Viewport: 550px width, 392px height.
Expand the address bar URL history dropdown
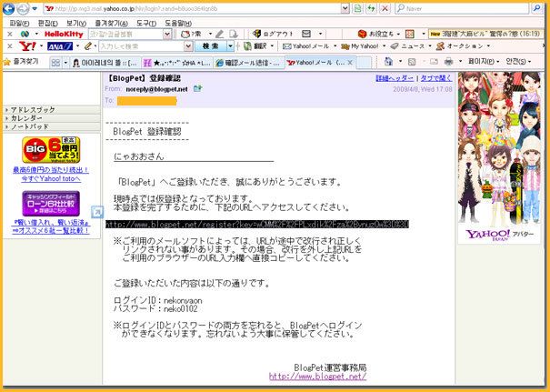[x=345, y=8]
